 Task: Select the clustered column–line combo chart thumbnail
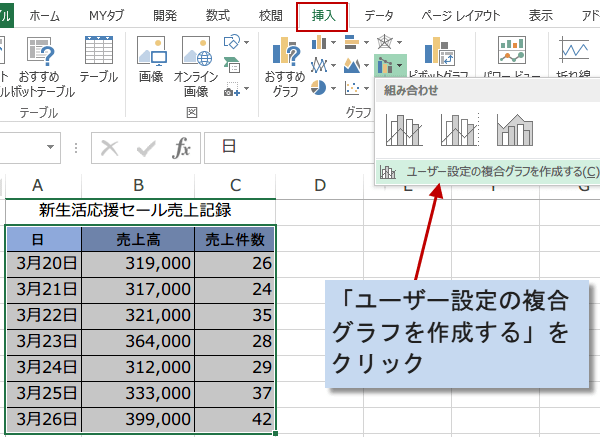(403, 129)
